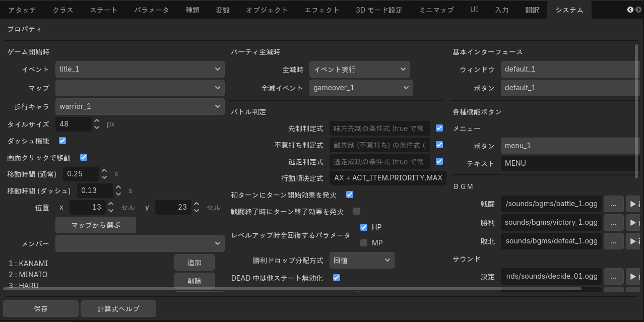Open the メニュー ボタン dropdown showing menu_1
644x322 pixels.
tap(570, 146)
